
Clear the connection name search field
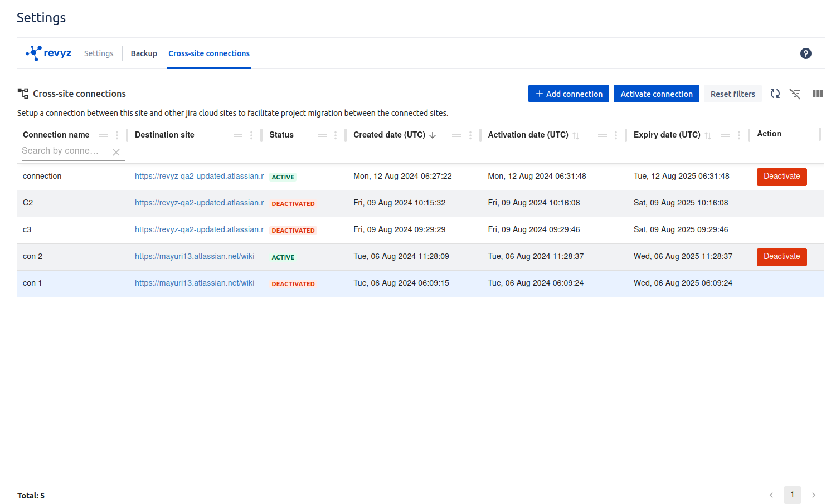pyautogui.click(x=116, y=152)
